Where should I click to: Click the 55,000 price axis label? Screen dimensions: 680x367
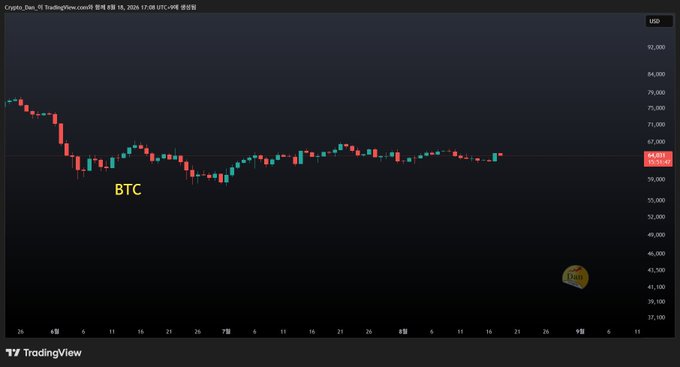[x=656, y=200]
